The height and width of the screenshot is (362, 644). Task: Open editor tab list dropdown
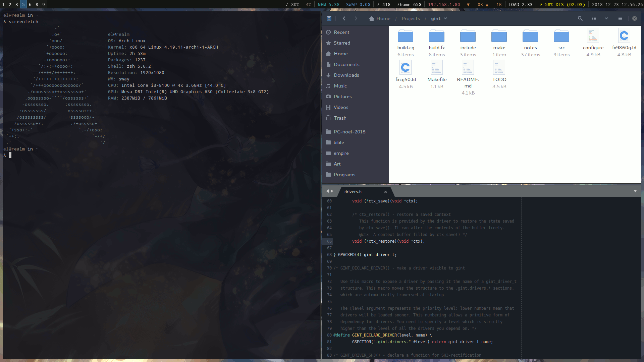[635, 191]
